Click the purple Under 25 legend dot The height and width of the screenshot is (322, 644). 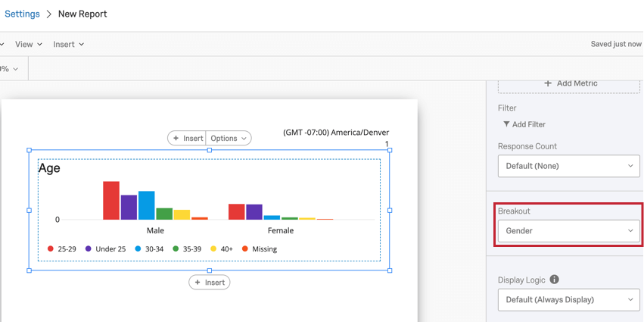coord(89,249)
